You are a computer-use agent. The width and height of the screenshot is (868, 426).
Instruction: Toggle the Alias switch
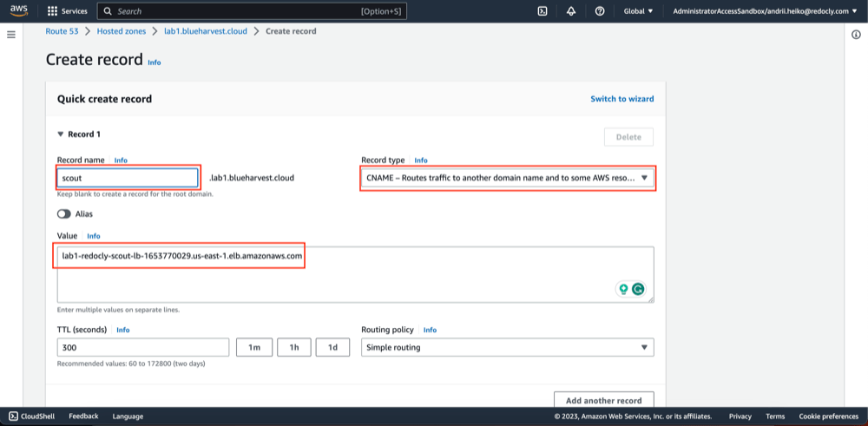(64, 213)
